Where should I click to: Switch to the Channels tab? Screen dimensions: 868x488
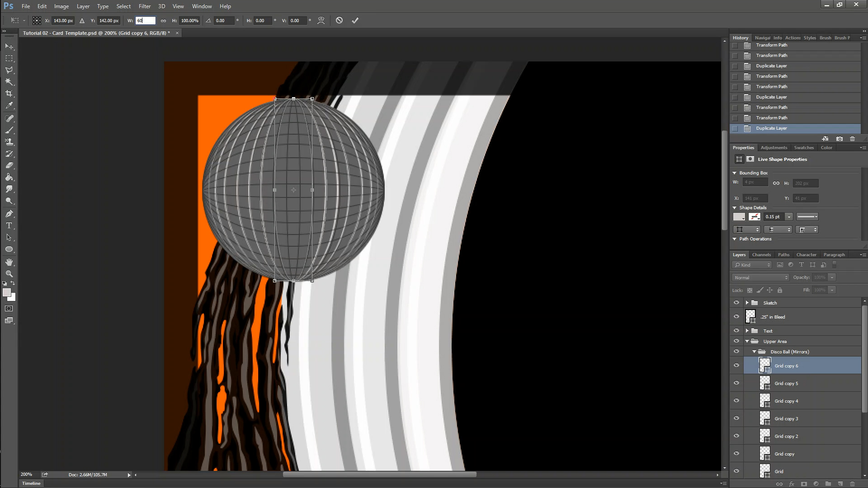tap(761, 254)
